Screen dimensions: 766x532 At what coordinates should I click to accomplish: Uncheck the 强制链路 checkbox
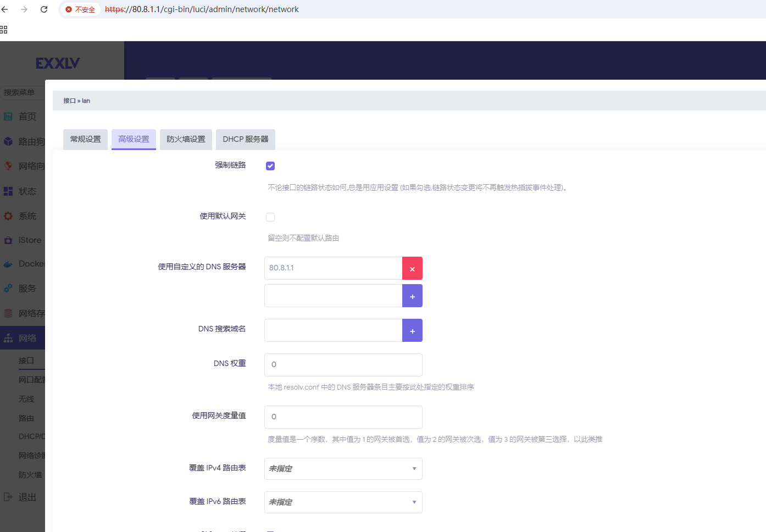coord(270,166)
